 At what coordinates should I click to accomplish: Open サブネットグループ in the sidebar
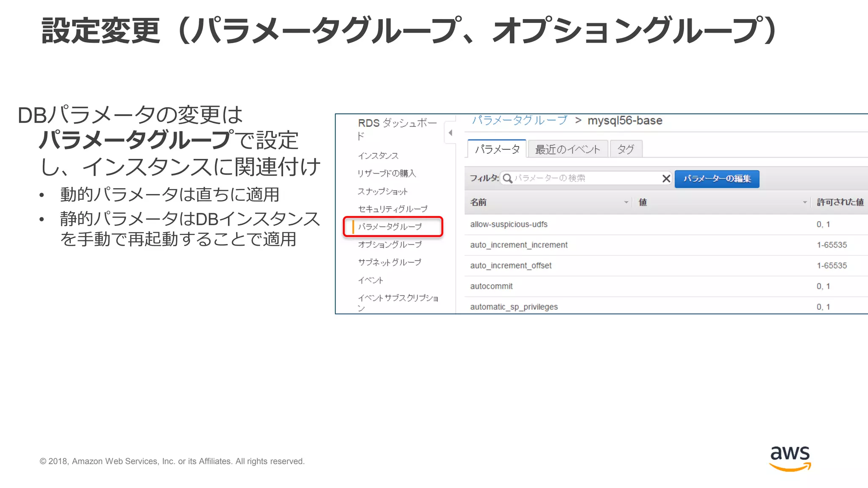(x=389, y=262)
